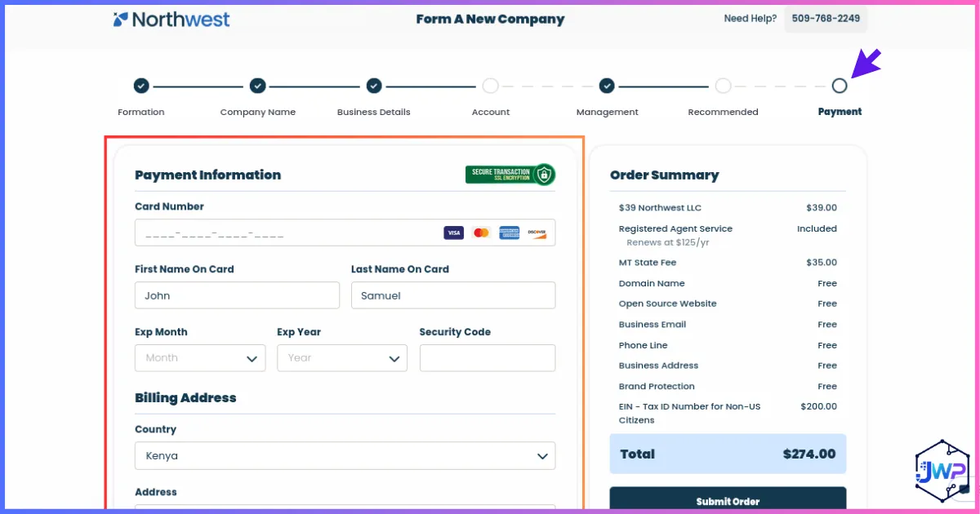The height and width of the screenshot is (514, 980).
Task: Go to the Account step label
Action: click(491, 112)
